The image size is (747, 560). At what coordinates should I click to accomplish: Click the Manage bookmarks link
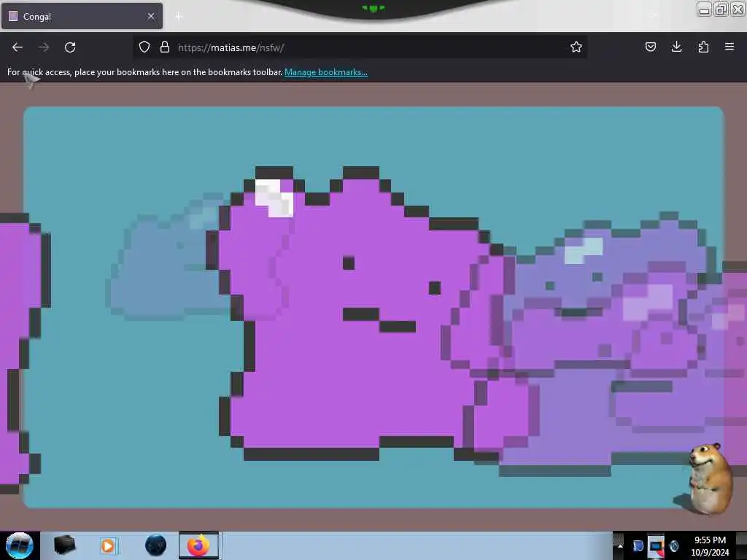pyautogui.click(x=326, y=72)
